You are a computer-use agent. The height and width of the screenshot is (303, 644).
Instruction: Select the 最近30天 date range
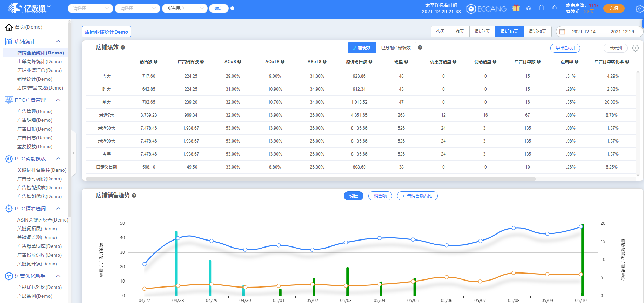538,32
